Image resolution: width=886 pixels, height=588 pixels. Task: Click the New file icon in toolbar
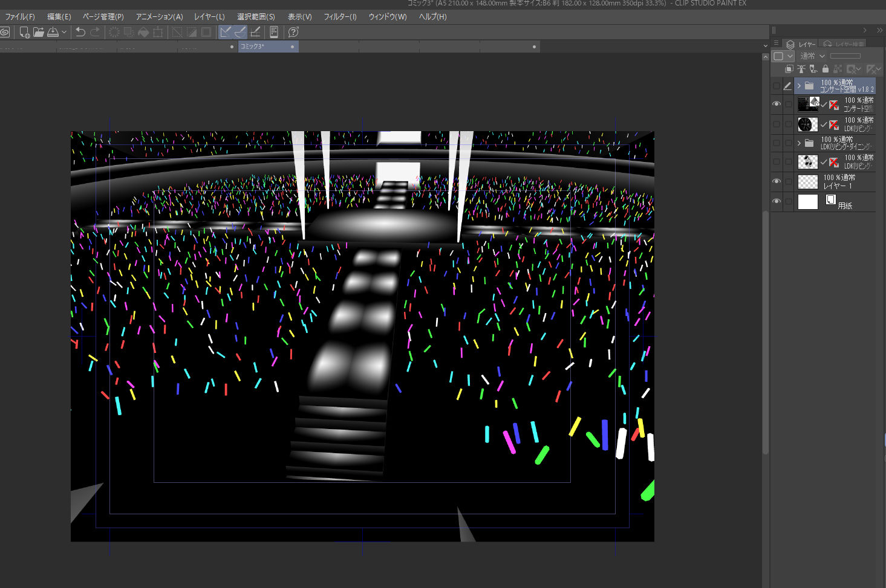click(24, 32)
